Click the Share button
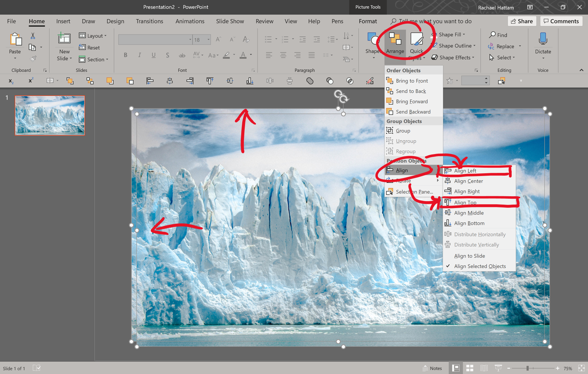 pyautogui.click(x=522, y=21)
